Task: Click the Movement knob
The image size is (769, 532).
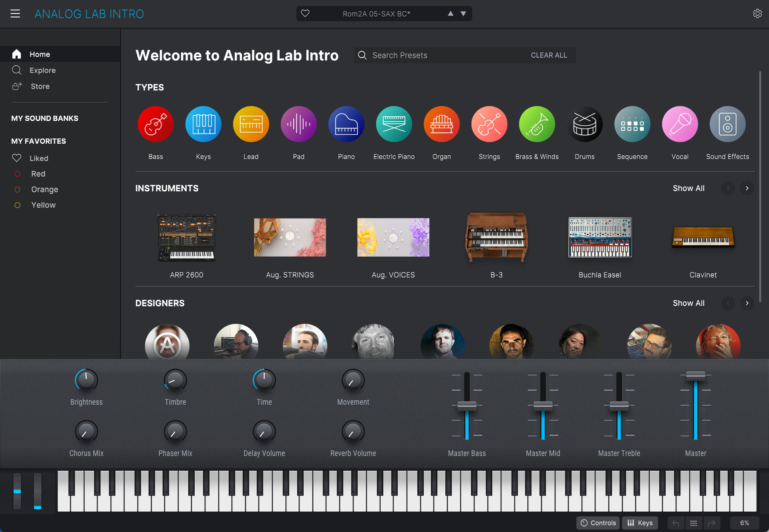Action: pos(353,380)
